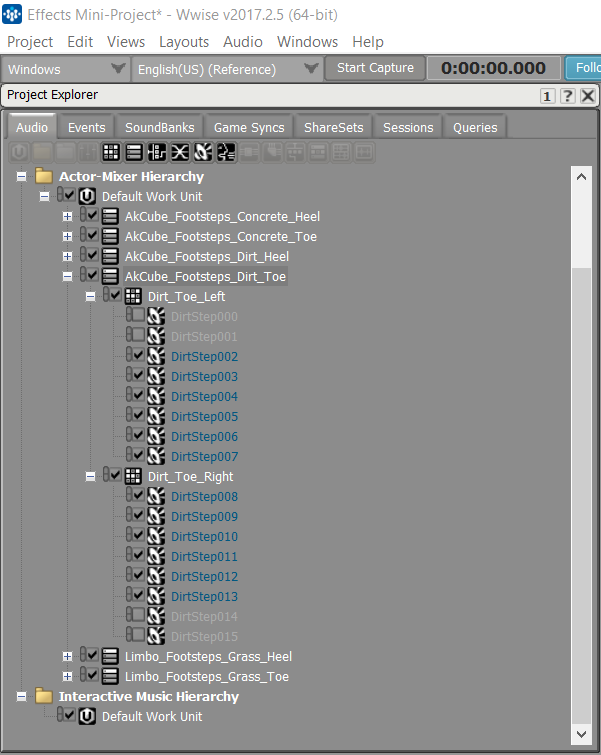Click the tree scrollbar up arrow
The image size is (601, 755).
coord(581,177)
